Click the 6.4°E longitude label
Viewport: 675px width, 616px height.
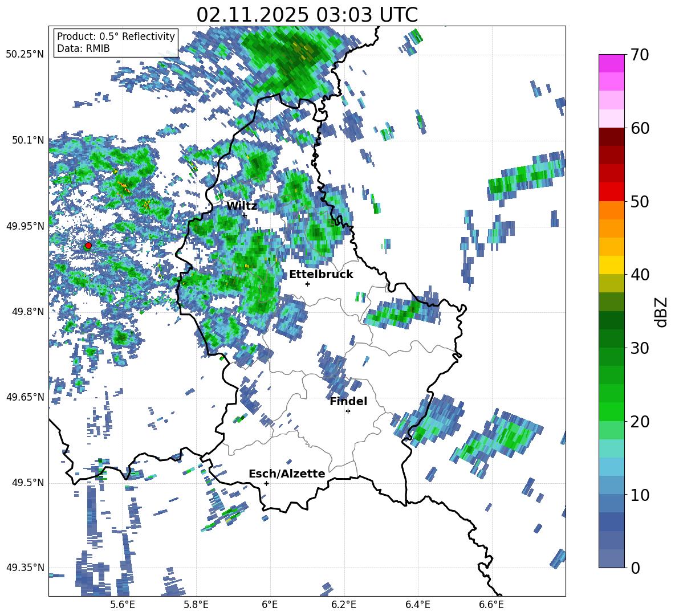417,605
